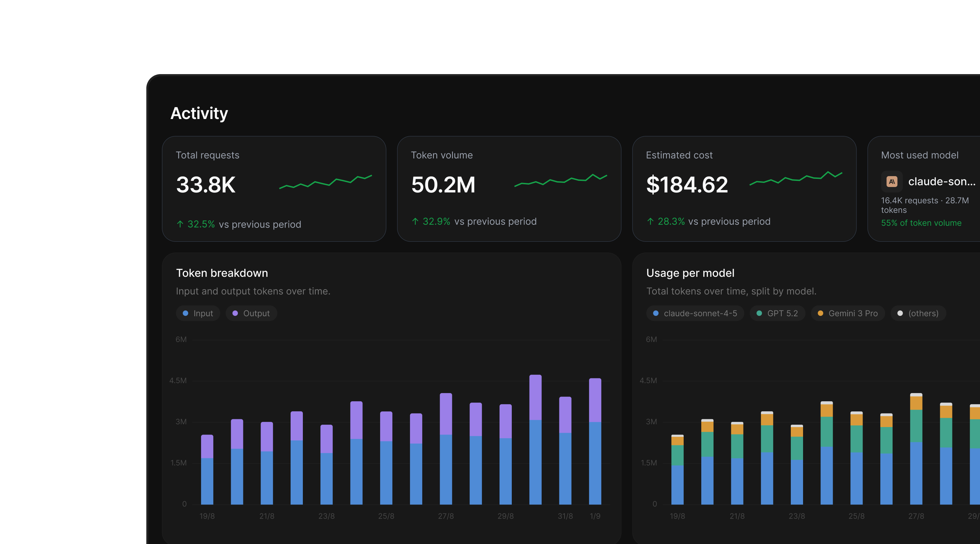
Task: Click the $184.62 estimated cost value
Action: click(687, 185)
